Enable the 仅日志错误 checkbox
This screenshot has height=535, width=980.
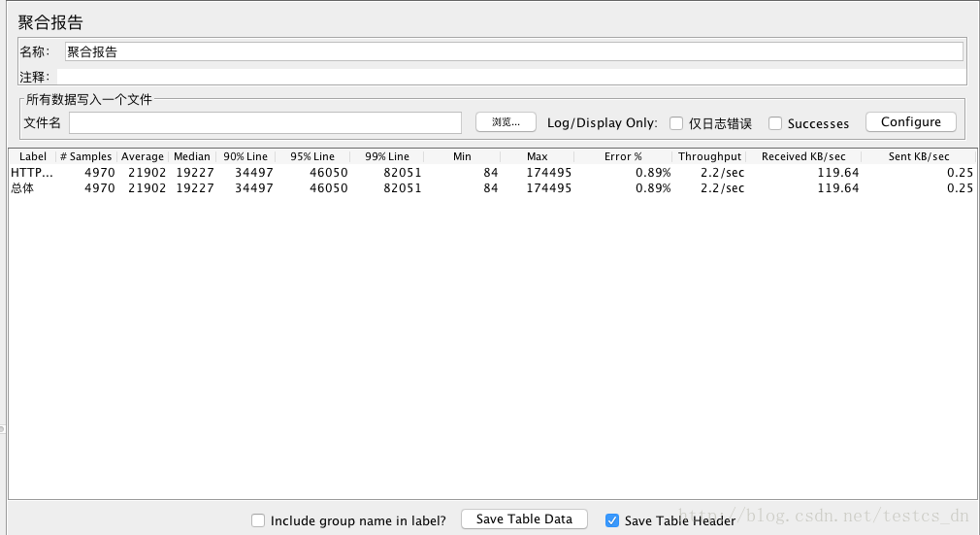point(676,123)
